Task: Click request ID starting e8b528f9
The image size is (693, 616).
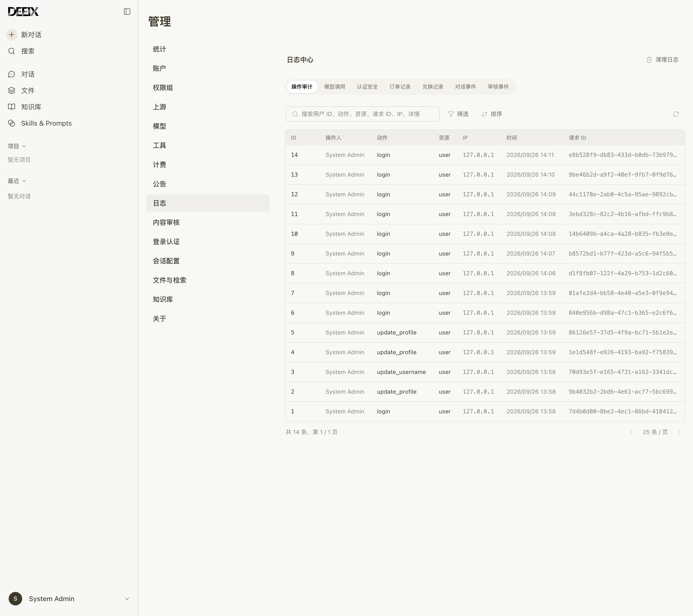Action: (x=622, y=155)
